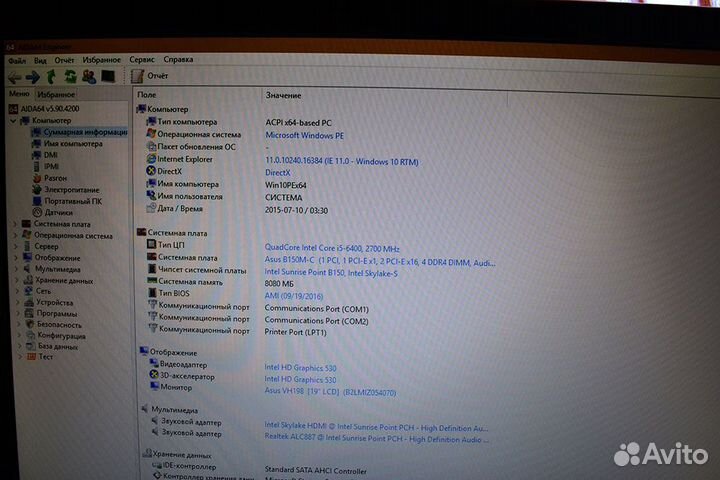This screenshot has width=720, height=480.
Task: Select Датчики in the sidebar tree
Action: click(x=58, y=212)
